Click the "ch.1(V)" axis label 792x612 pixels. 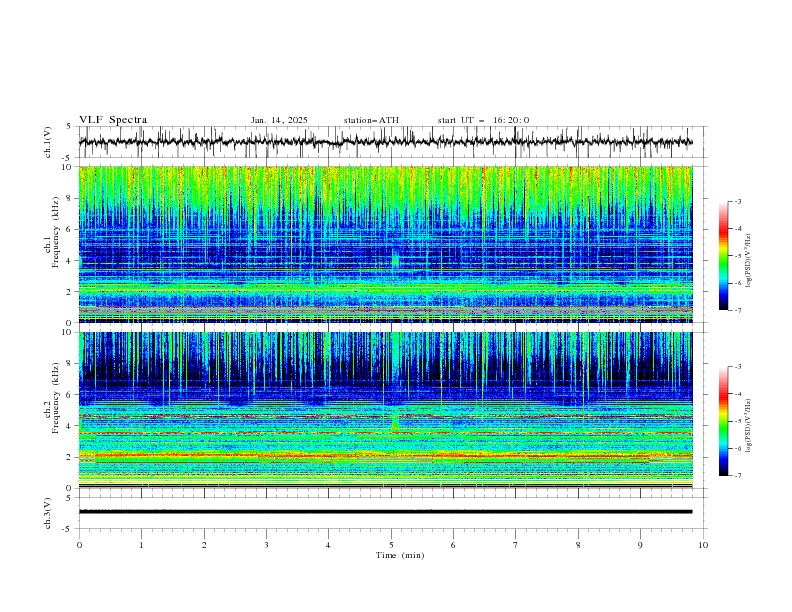click(48, 142)
